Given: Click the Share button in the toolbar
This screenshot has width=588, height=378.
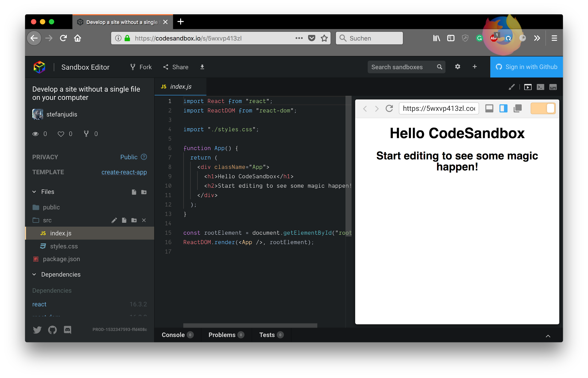Looking at the screenshot, I should [176, 67].
